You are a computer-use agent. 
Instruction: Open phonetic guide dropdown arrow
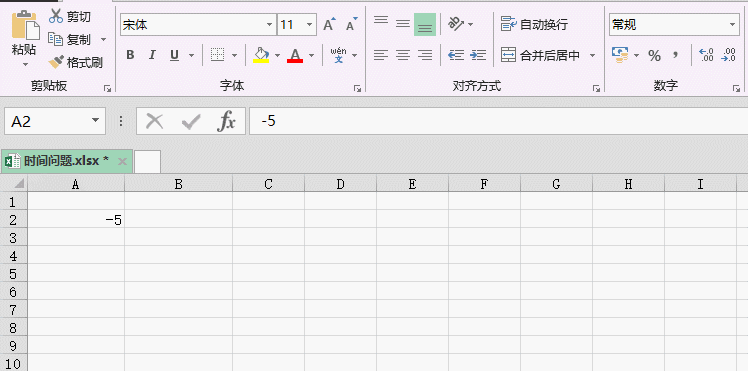click(354, 56)
